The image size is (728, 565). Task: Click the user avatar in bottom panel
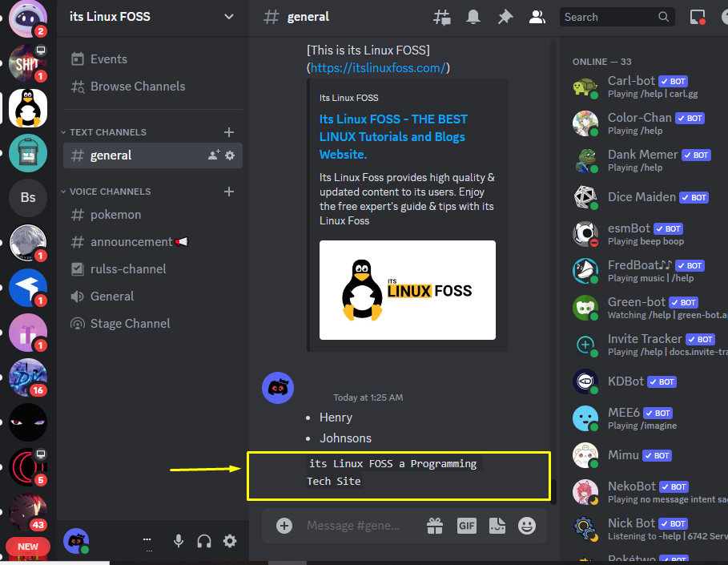tap(77, 541)
